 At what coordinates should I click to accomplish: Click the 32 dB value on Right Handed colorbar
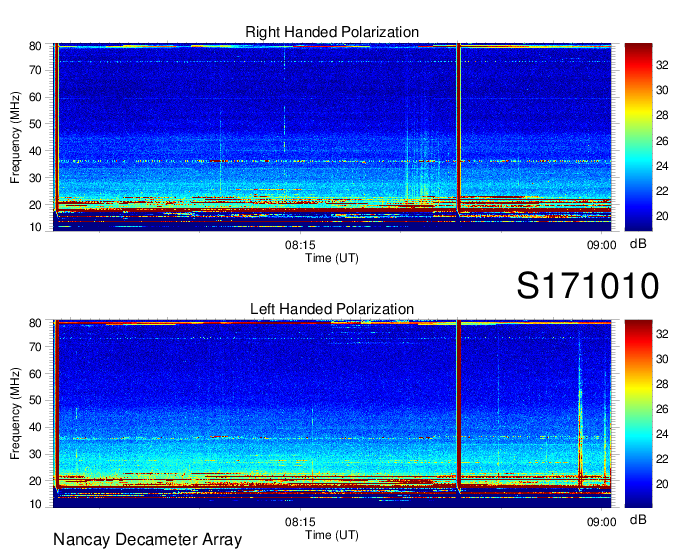[x=662, y=65]
